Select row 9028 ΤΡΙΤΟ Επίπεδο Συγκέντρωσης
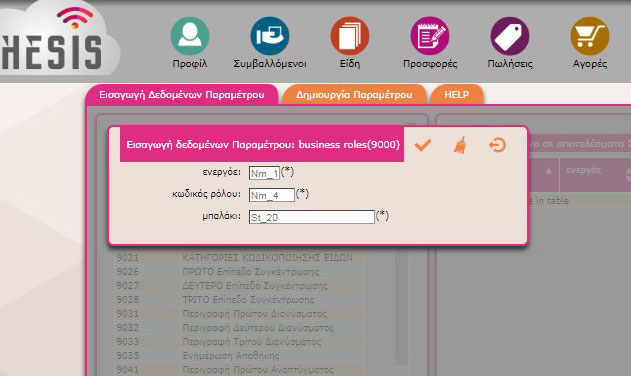Viewport: 631px width, 376px height. (239, 300)
